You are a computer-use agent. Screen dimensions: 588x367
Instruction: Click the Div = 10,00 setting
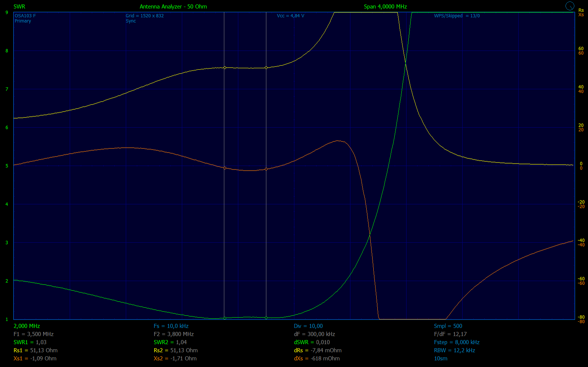pos(308,326)
